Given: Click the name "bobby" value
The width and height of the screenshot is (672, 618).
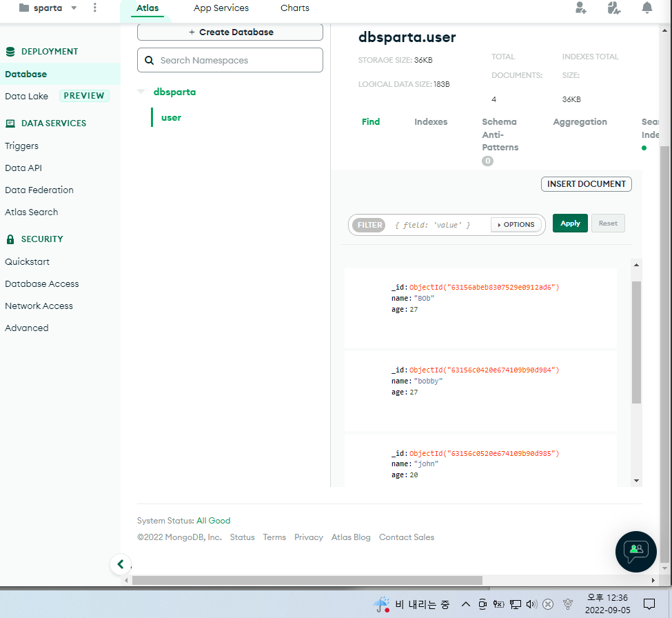Looking at the screenshot, I should coord(428,381).
